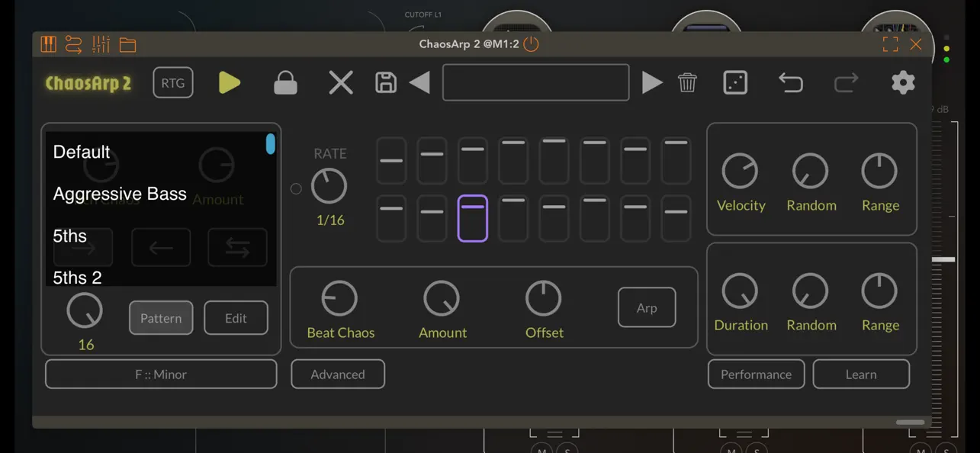
Task: Click the preset name input field
Action: (x=535, y=82)
